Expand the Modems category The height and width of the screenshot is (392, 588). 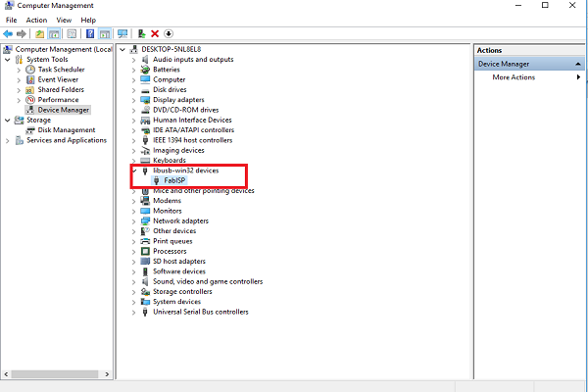click(x=133, y=201)
